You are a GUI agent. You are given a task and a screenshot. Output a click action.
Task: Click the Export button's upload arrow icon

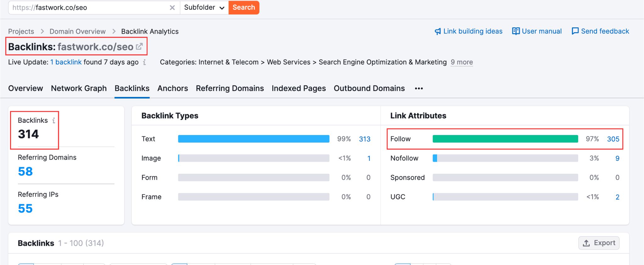586,243
